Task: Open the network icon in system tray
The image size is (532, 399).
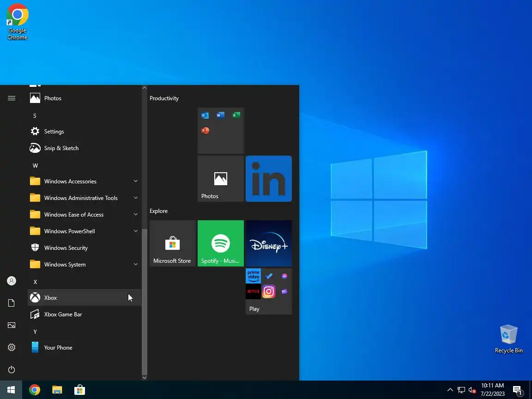Action: click(461, 390)
